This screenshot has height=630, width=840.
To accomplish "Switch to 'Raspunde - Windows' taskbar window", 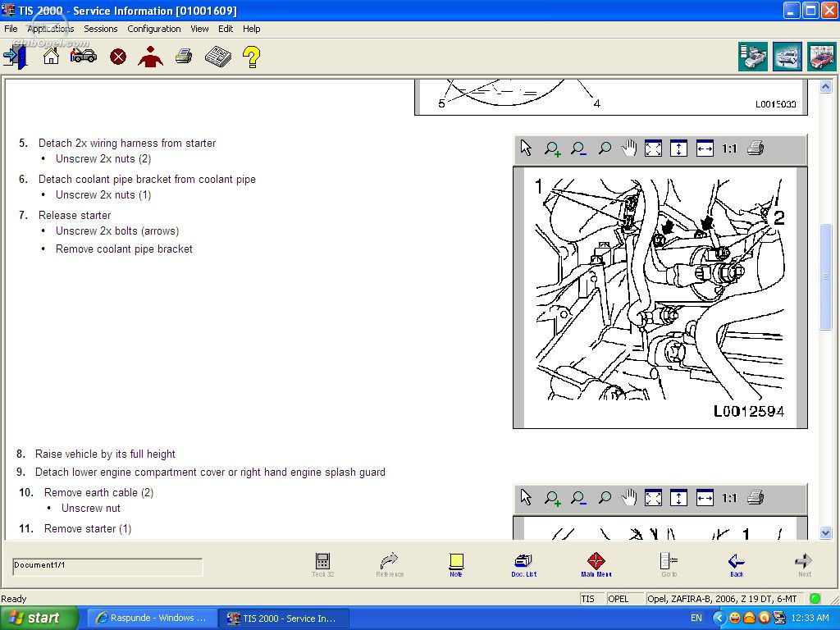I will coord(152,619).
